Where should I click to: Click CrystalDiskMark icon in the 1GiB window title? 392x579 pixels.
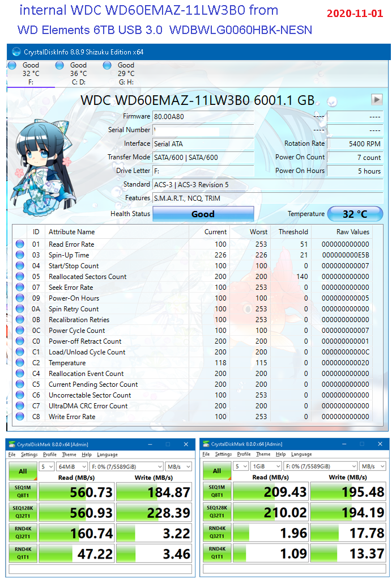[x=206, y=444]
